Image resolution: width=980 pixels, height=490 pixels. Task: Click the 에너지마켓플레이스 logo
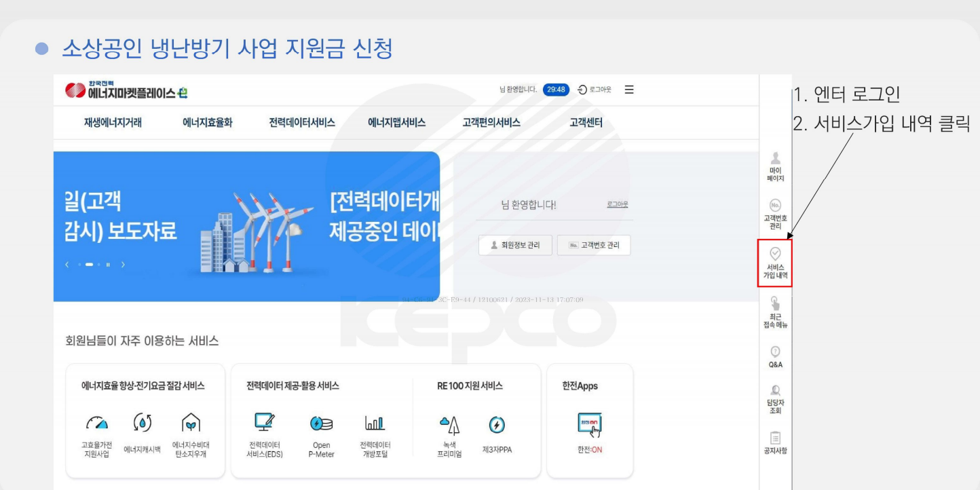pos(127,90)
